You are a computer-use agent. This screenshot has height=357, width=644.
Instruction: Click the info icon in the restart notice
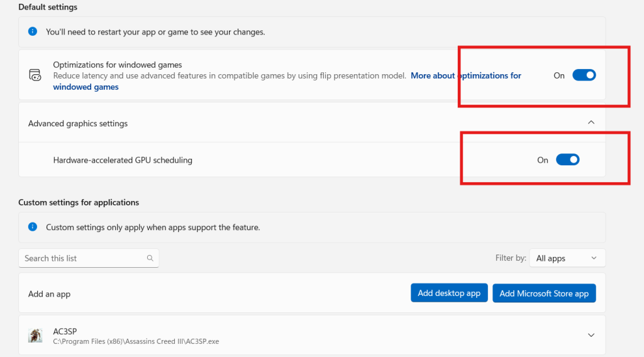pos(33,31)
